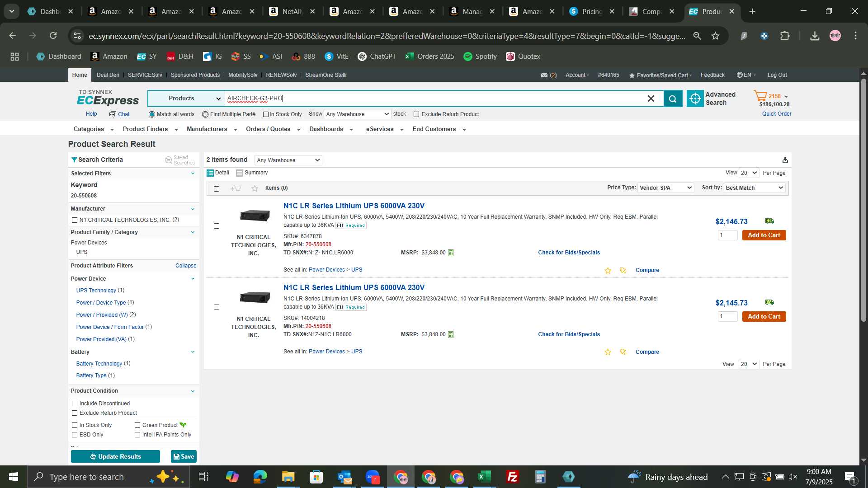Switch to the SERVICESolv tab
The image size is (868, 488).
[145, 75]
